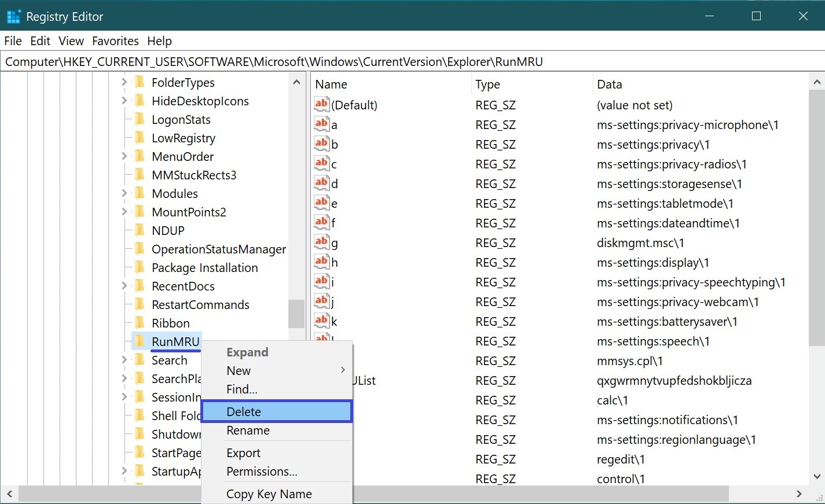Click the string icon for value i

tap(322, 281)
